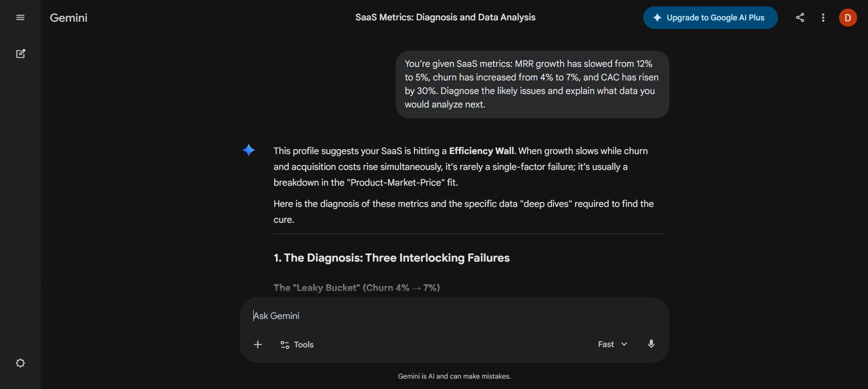This screenshot has height=389, width=868.
Task: Click the Gemini logo in the header
Action: tap(68, 18)
